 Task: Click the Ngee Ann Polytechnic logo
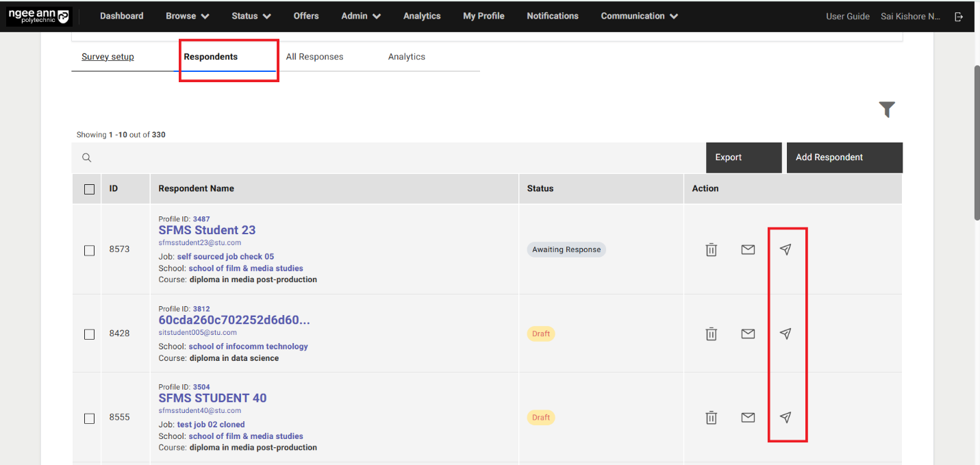(38, 16)
